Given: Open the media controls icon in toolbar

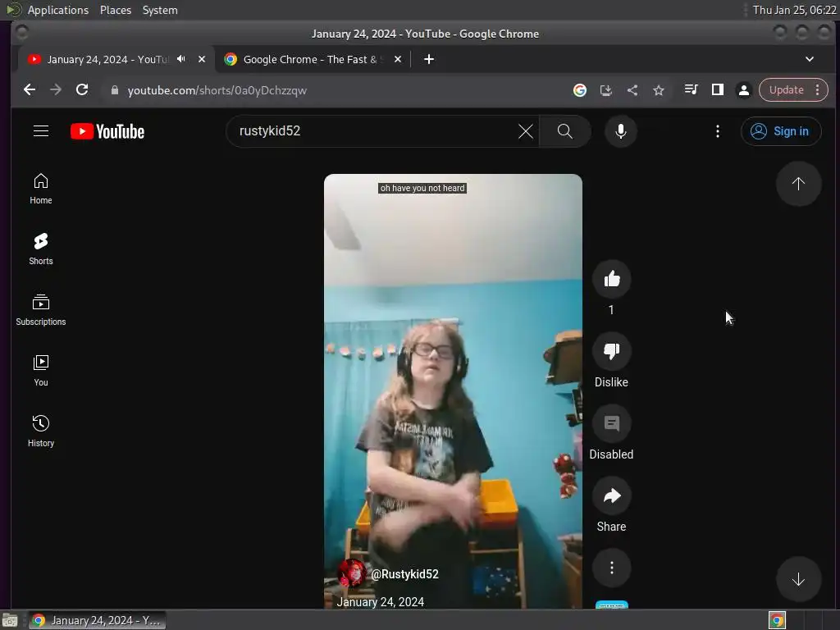Looking at the screenshot, I should [x=691, y=90].
